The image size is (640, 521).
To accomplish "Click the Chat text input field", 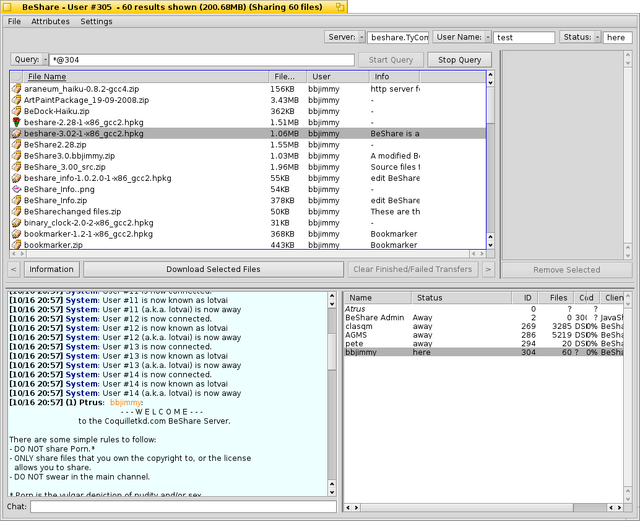I will (183, 507).
